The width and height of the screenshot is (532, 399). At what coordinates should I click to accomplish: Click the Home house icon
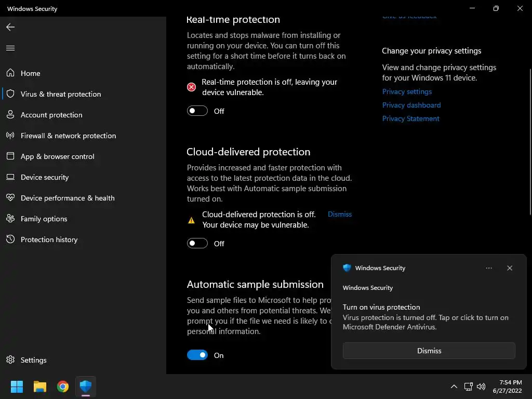(x=10, y=73)
